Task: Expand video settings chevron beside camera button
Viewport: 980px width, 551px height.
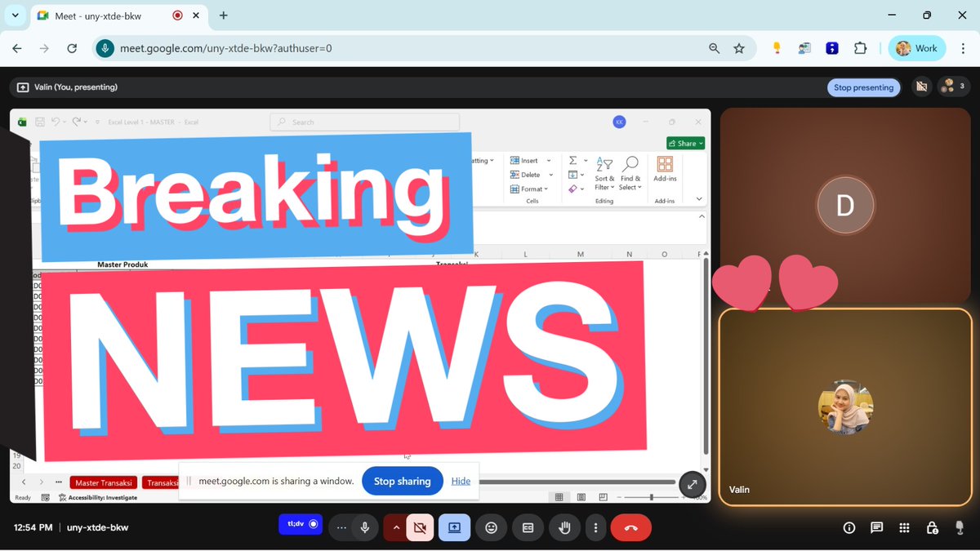Action: [396, 527]
